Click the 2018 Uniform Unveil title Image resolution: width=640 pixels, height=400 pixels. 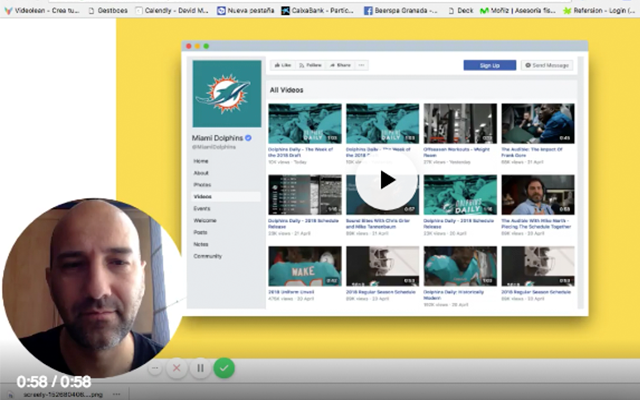tap(291, 292)
